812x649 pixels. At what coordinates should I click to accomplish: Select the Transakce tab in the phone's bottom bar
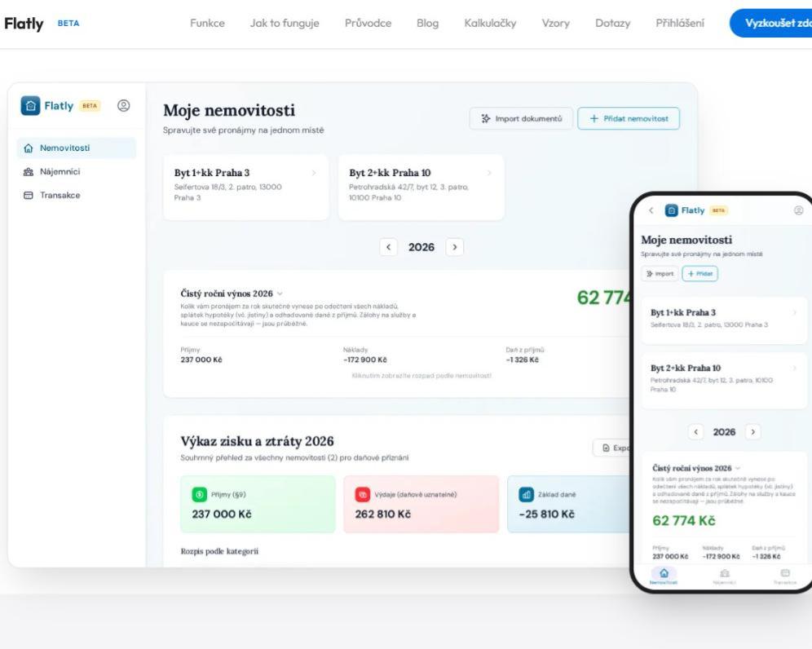tap(785, 576)
